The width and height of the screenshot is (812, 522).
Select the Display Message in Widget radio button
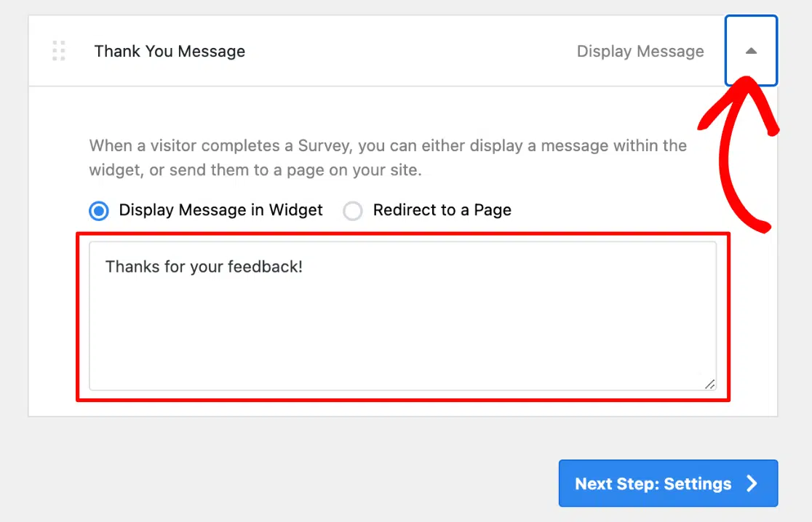click(99, 211)
